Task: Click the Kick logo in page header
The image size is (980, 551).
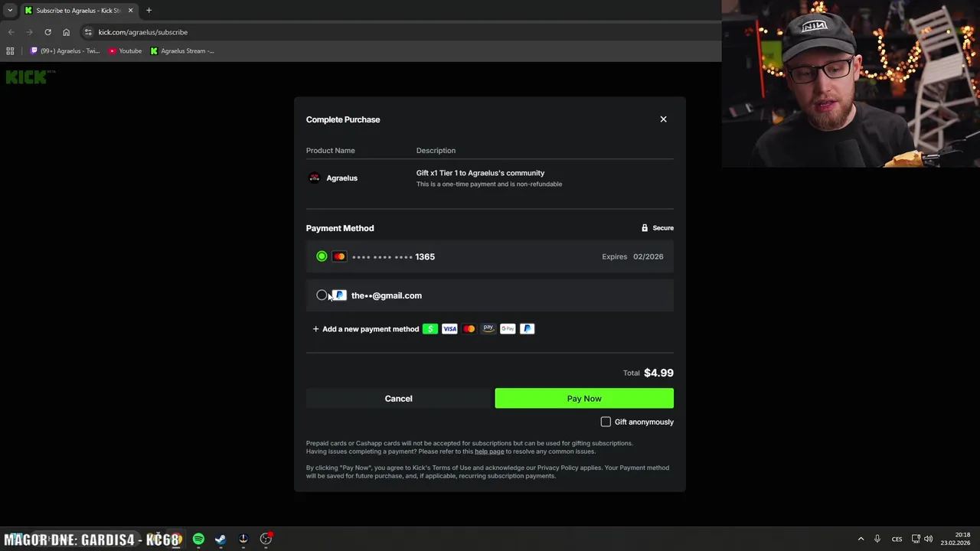Action: tap(30, 77)
